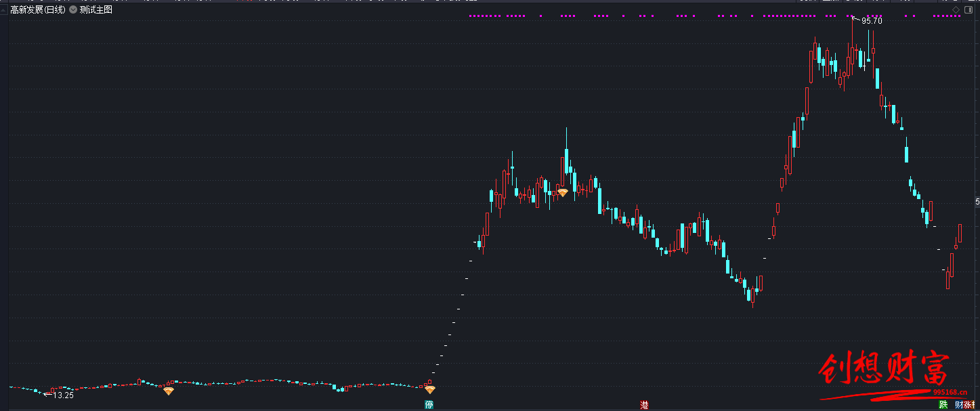Click the gem marker above the 停 tag

[430, 389]
